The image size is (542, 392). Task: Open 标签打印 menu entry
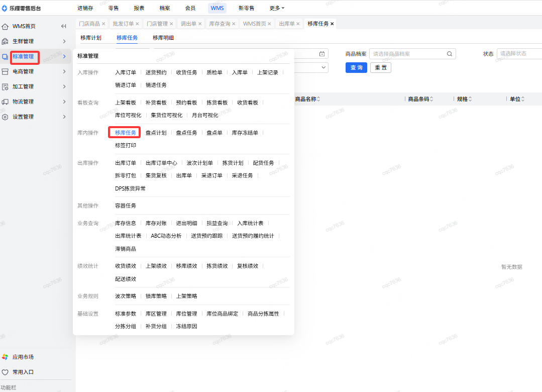pyautogui.click(x=126, y=145)
